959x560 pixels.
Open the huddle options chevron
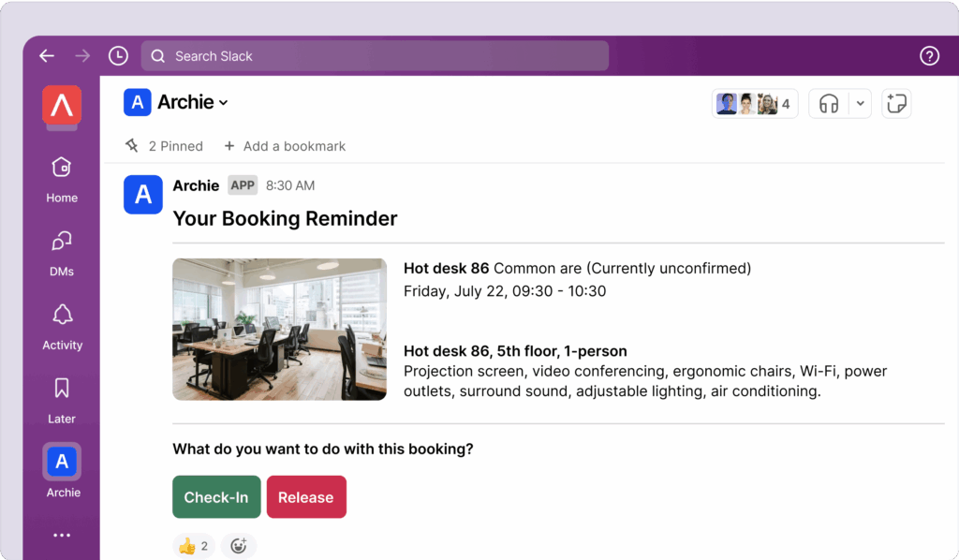point(859,103)
